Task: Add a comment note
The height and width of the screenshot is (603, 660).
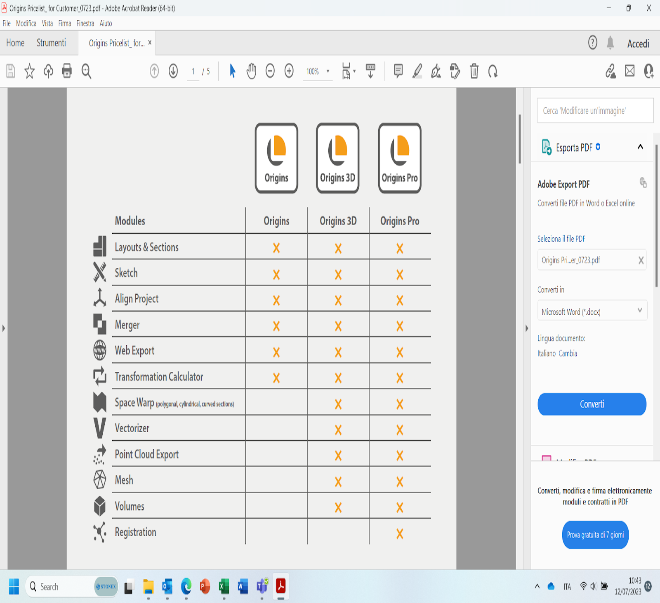Action: coord(398,71)
